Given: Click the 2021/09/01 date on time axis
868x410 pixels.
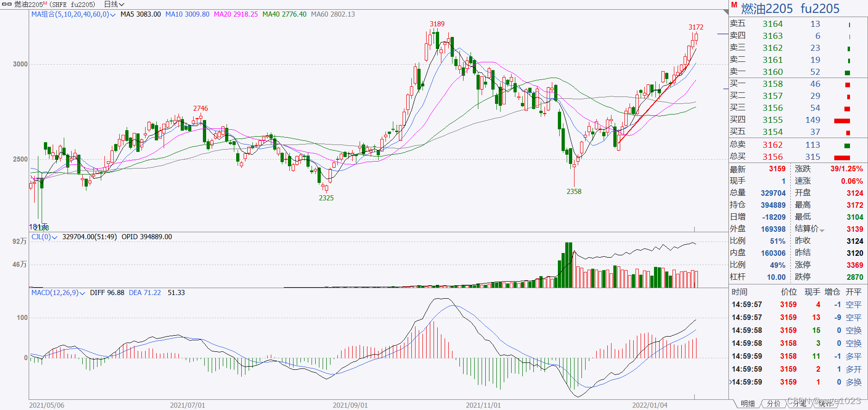Looking at the screenshot, I should pos(350,405).
